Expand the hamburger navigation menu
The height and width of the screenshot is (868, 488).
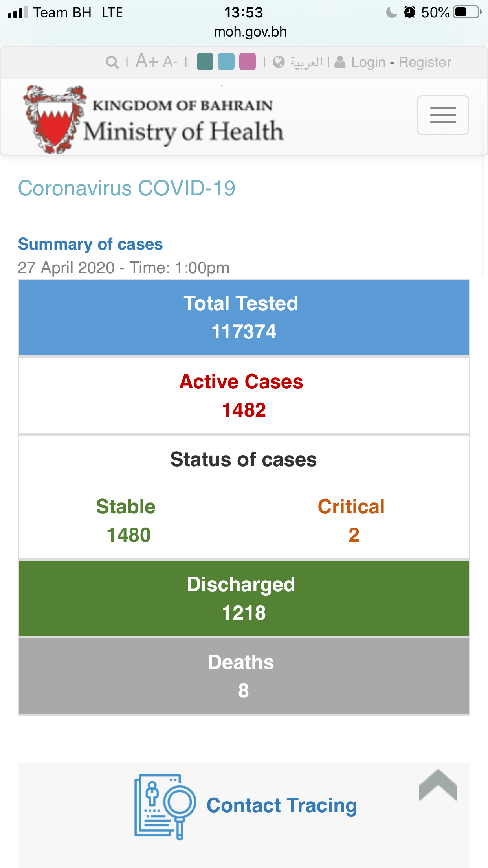click(443, 115)
